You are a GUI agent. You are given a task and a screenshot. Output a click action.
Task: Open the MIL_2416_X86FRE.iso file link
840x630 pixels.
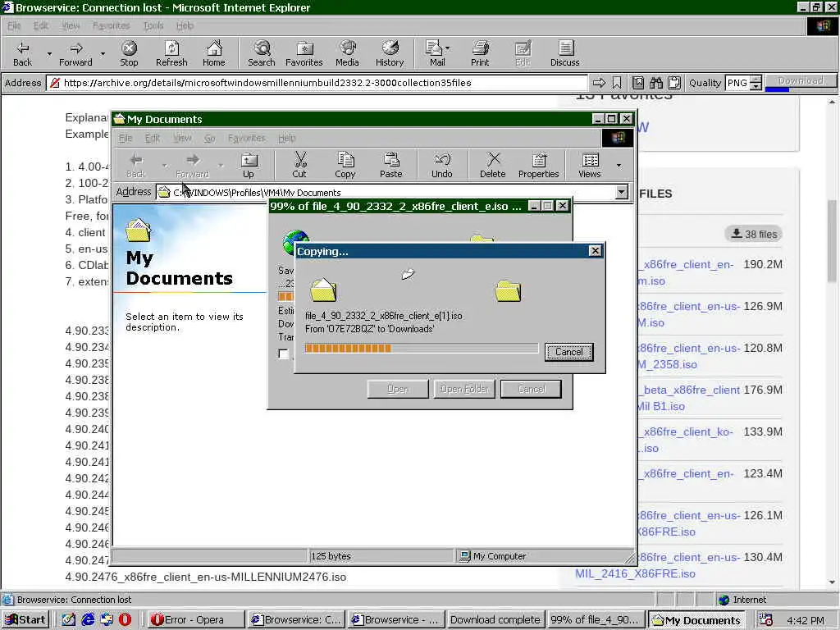tap(636, 573)
